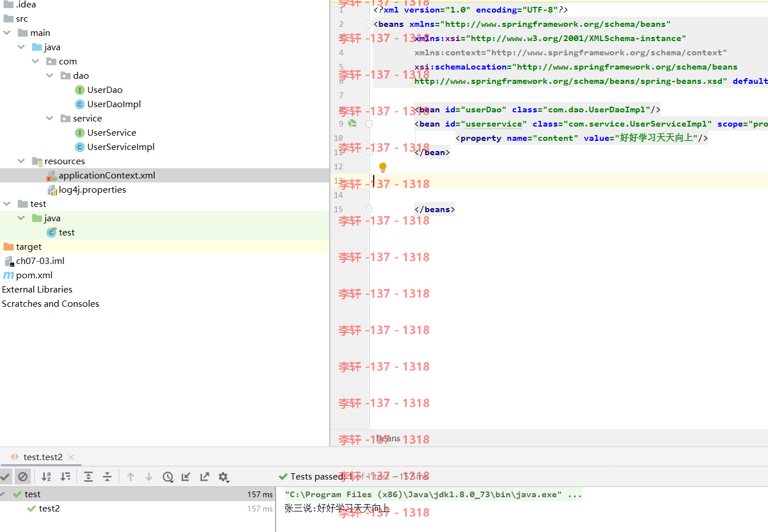Select applicationContext.xml in project tree
The image size is (768, 532).
(164, 176)
